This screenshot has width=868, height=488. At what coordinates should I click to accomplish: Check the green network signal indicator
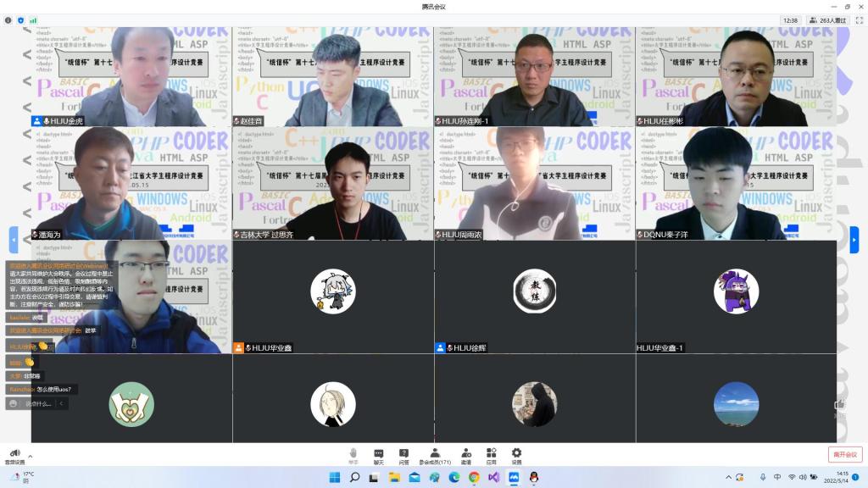(x=33, y=19)
